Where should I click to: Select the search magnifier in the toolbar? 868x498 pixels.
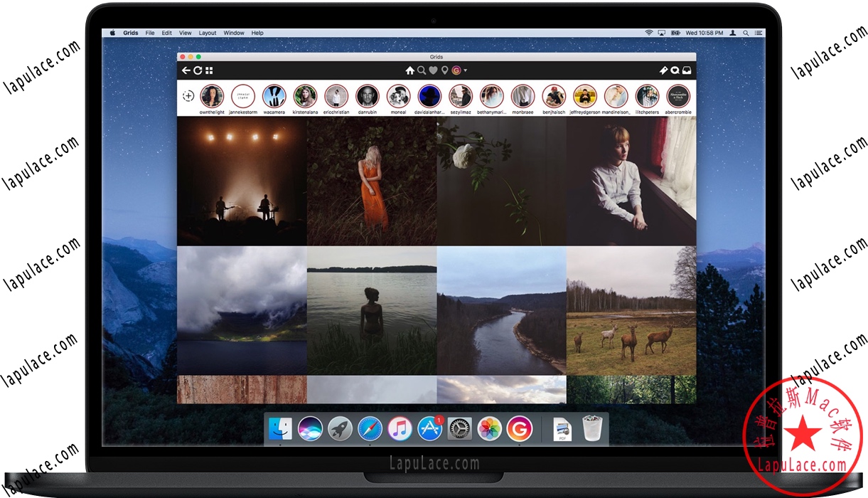422,70
